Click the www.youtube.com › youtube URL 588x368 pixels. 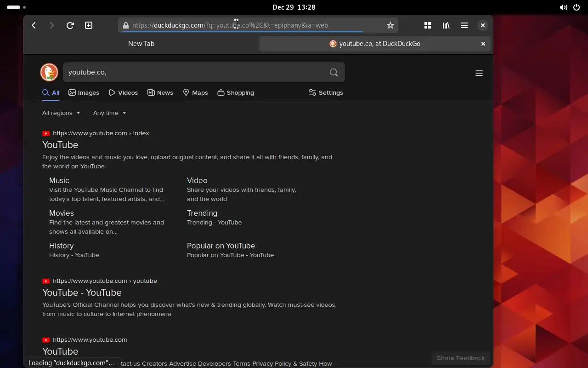click(x=105, y=281)
